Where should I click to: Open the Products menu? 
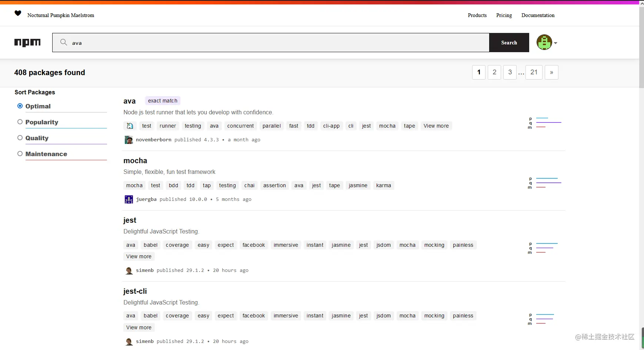click(477, 15)
